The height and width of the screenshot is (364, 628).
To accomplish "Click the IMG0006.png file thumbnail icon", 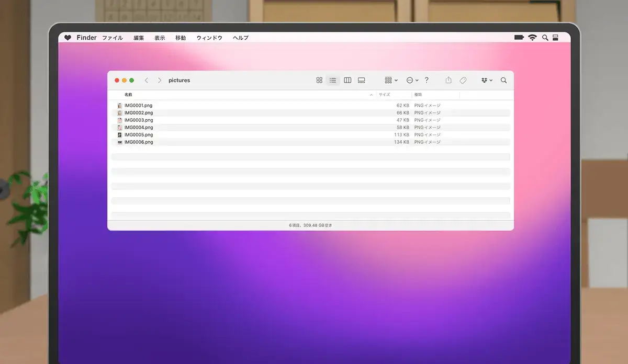I will click(x=120, y=142).
